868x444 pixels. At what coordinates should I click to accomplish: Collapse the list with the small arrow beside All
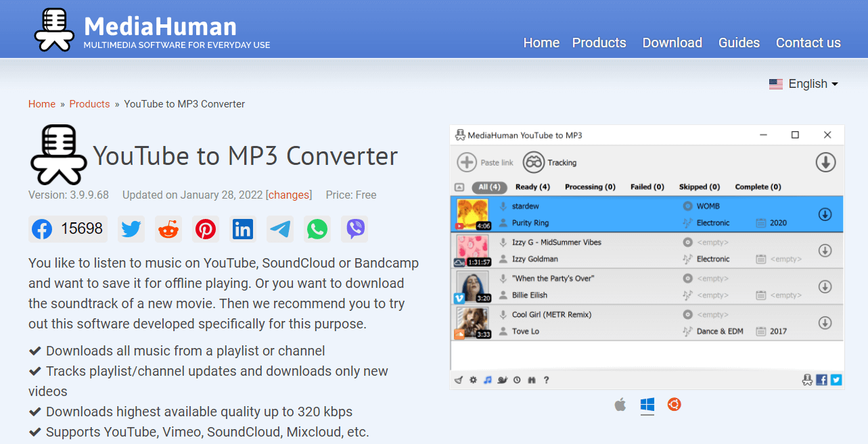pyautogui.click(x=459, y=187)
